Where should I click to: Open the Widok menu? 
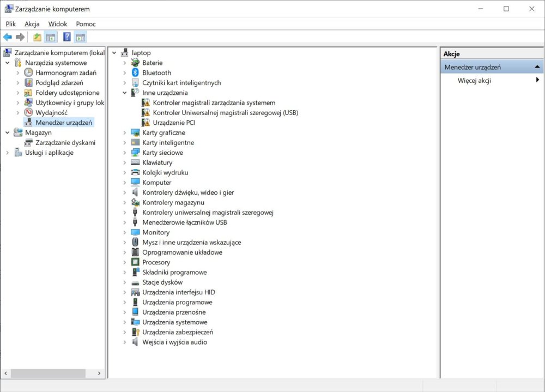pyautogui.click(x=58, y=24)
